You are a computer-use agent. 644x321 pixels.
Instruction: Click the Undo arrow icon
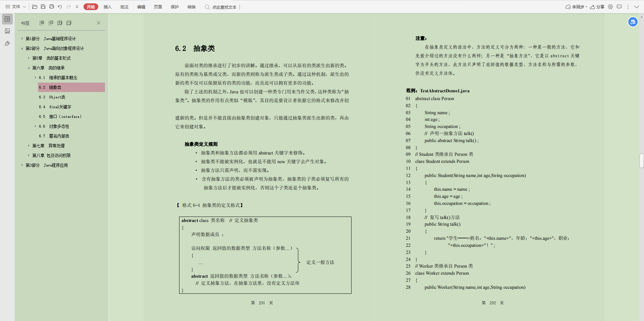[60, 7]
